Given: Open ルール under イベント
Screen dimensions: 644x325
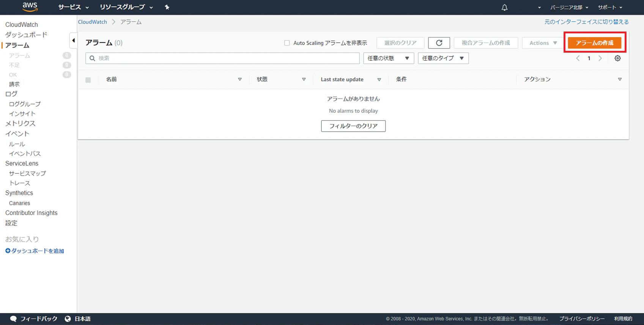Looking at the screenshot, I should tap(17, 144).
